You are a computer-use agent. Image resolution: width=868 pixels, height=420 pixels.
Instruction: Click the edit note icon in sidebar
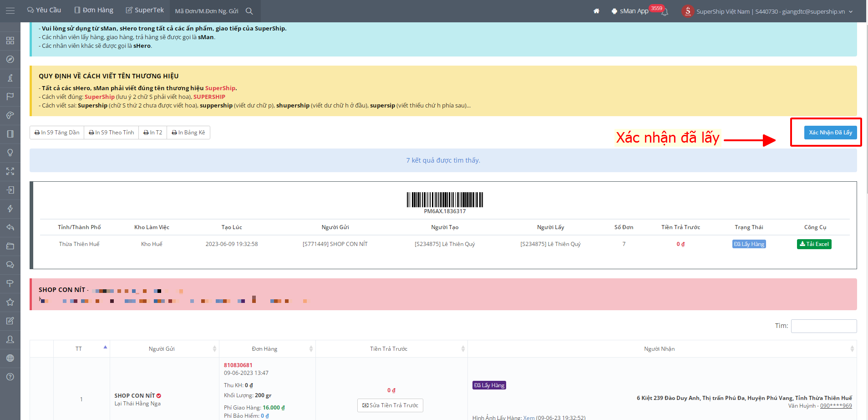click(x=10, y=321)
